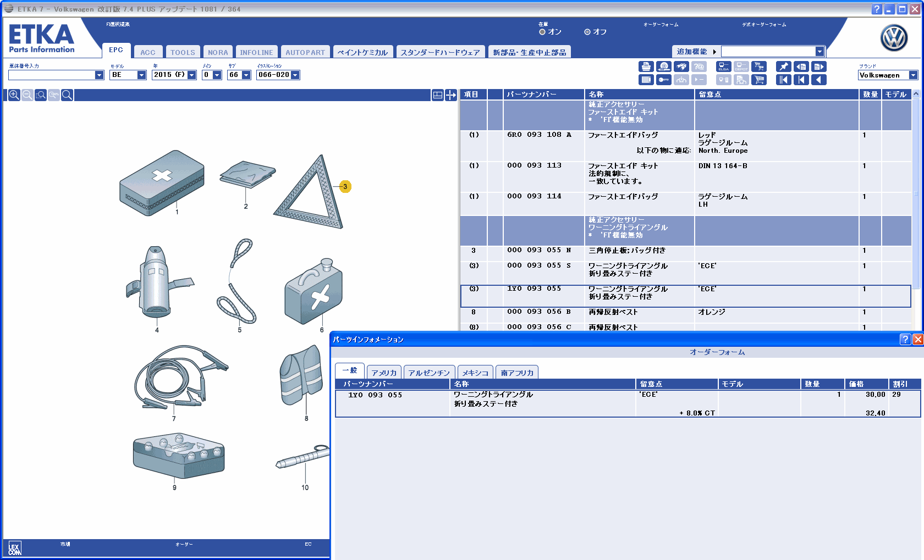Open the スタンダードハードウェア tab
This screenshot has height=560, width=924.
pyautogui.click(x=441, y=52)
